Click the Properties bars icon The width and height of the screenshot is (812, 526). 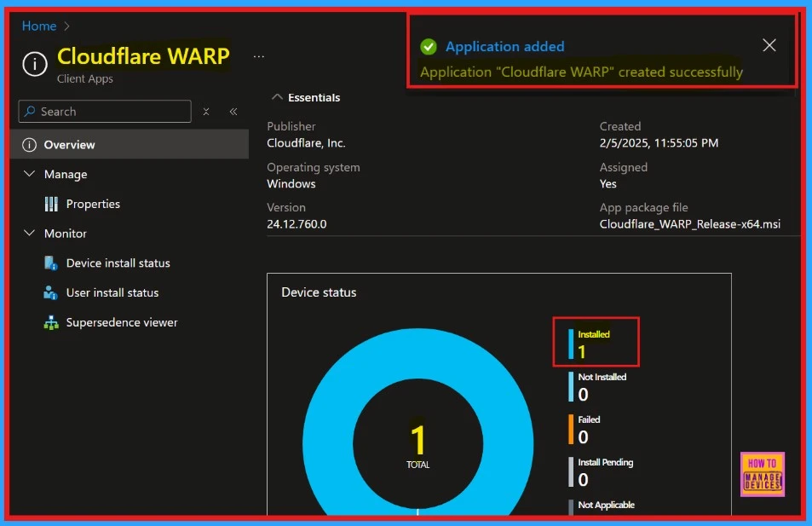coord(51,205)
